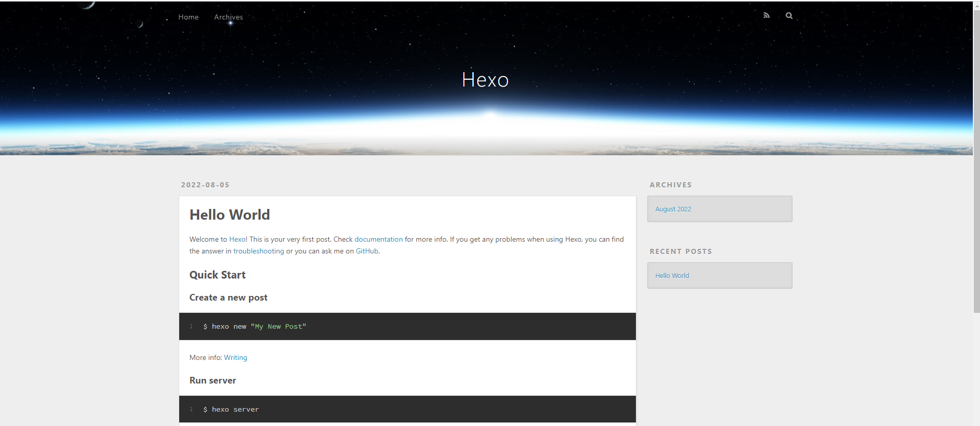980x426 pixels.
Task: Open the documentation link
Action: [x=378, y=239]
